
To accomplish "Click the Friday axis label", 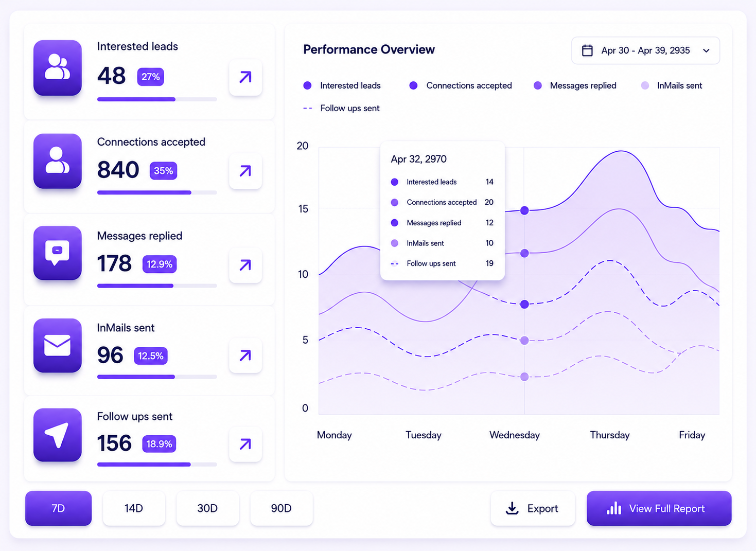I will [x=692, y=435].
